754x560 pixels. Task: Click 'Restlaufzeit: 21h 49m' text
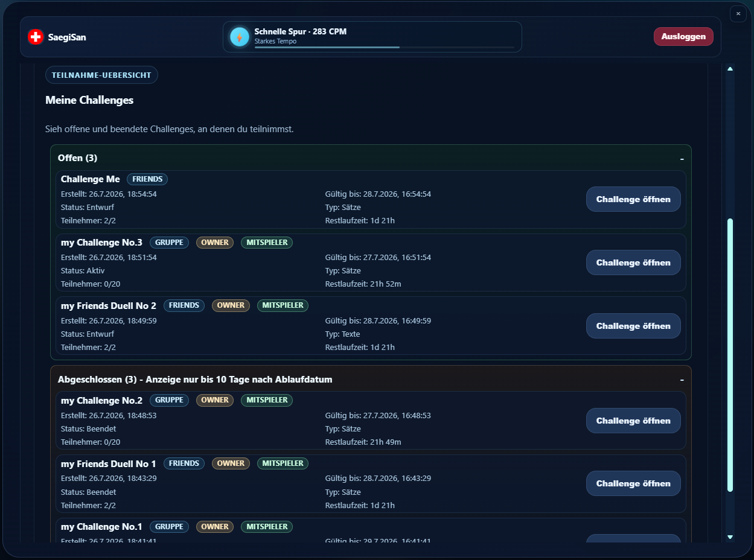pos(363,442)
